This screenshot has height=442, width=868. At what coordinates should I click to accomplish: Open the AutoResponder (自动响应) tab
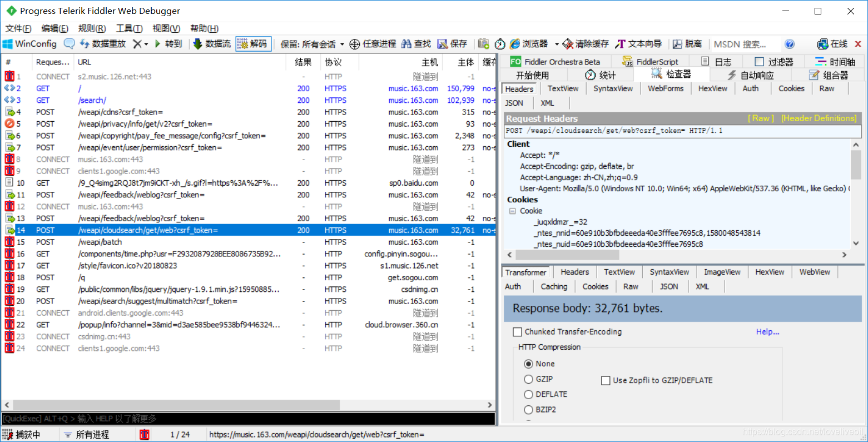751,75
